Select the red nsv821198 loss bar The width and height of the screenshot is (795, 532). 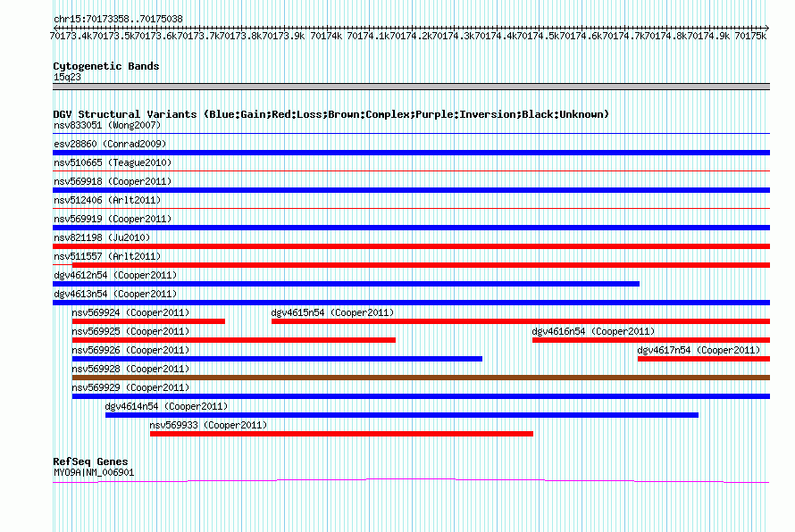pyautogui.click(x=411, y=246)
